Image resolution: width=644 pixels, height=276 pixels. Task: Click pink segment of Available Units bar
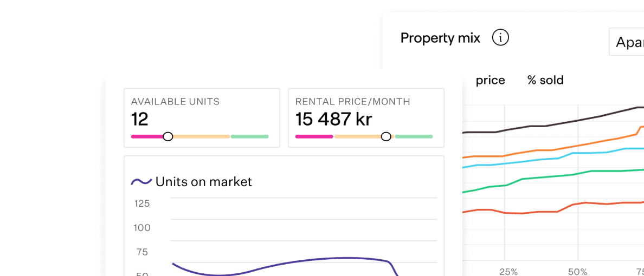[146, 136]
